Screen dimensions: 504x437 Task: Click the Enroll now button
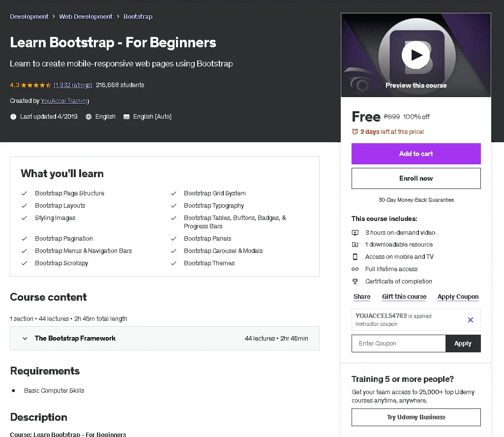416,178
